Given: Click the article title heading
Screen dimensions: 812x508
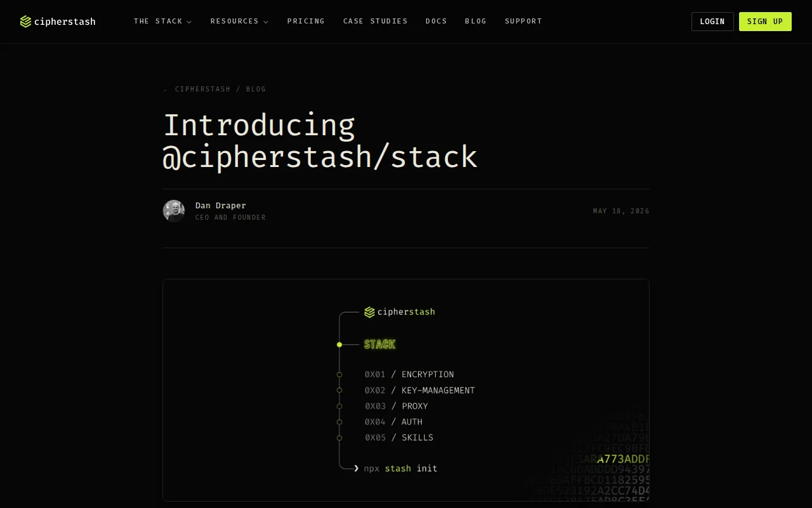Looking at the screenshot, I should tap(320, 141).
